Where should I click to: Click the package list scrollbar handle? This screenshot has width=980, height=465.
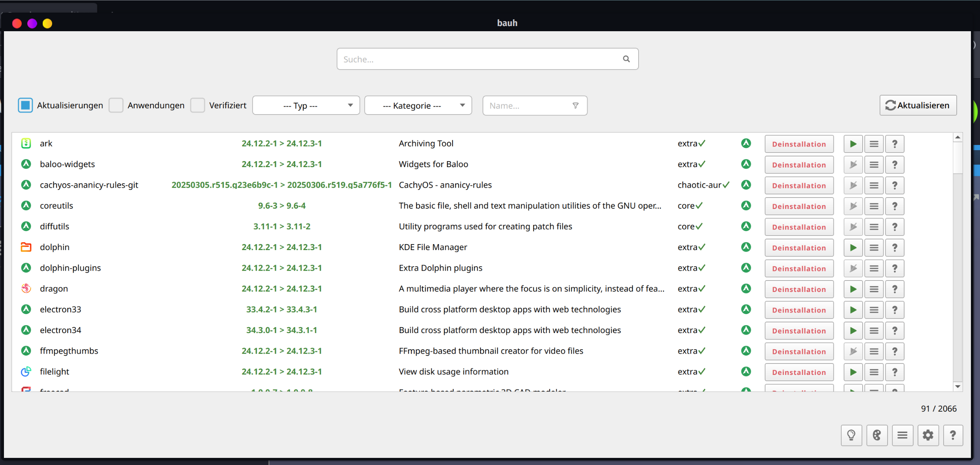pyautogui.click(x=958, y=158)
